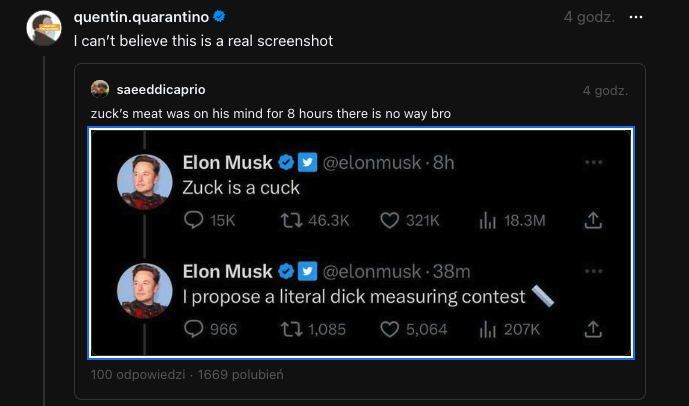Like the tweet with 5,064 likes

pyautogui.click(x=390, y=328)
